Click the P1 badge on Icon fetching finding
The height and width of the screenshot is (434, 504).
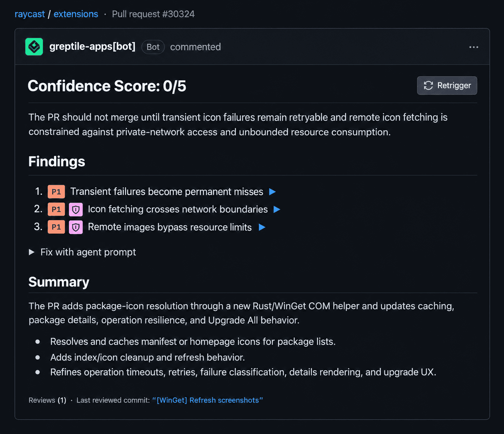(x=56, y=209)
